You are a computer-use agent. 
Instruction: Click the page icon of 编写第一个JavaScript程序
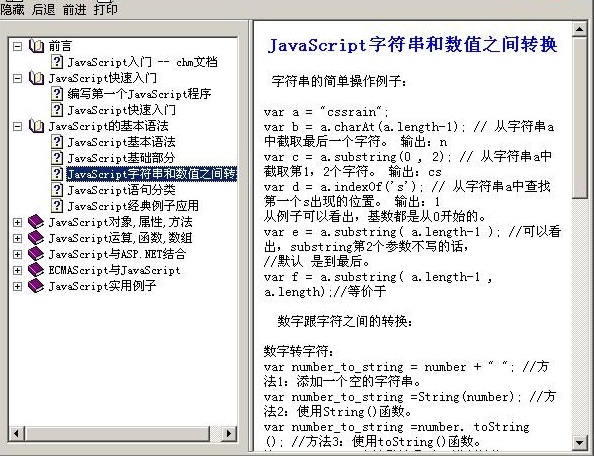(x=57, y=94)
